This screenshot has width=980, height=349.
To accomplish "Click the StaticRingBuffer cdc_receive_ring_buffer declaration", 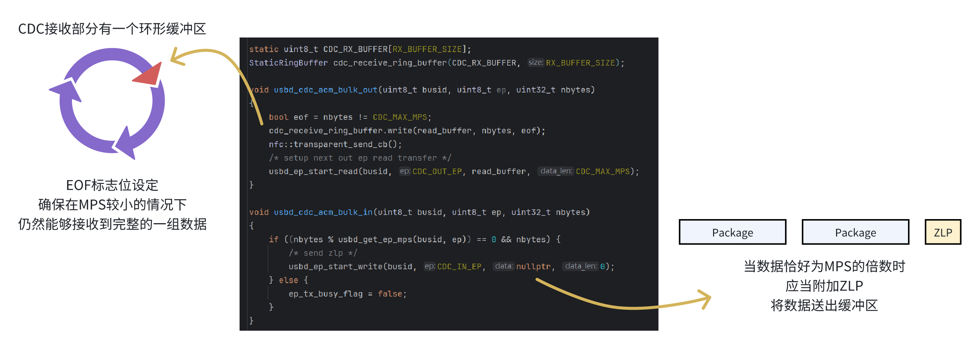I will [436, 63].
